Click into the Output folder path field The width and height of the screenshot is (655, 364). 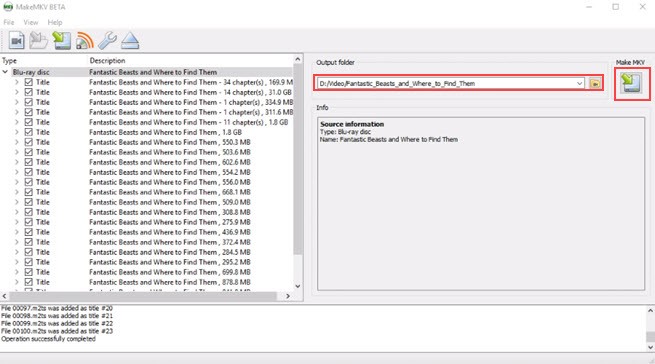(445, 84)
